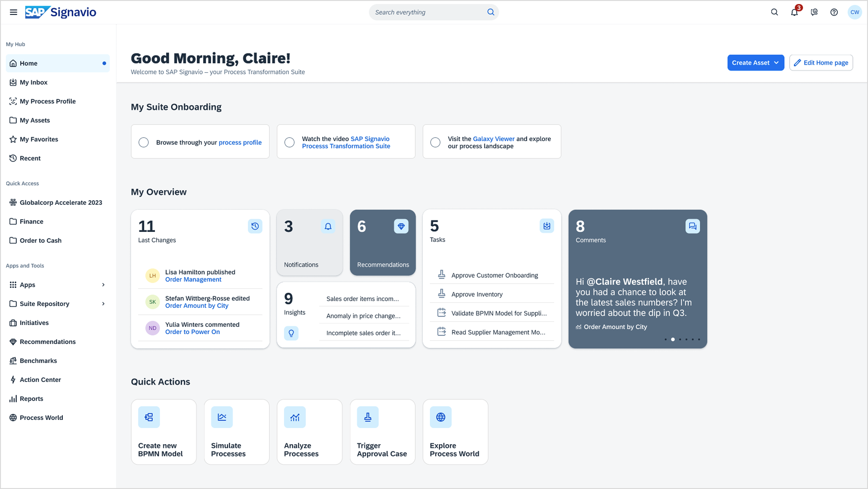Open Finance folder in Quick Access

pyautogui.click(x=58, y=221)
